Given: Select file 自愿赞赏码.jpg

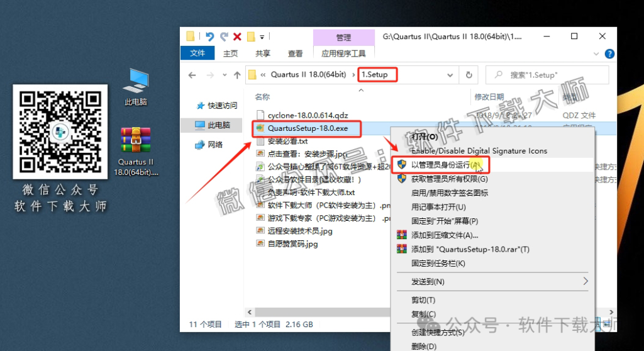Looking at the screenshot, I should 292,243.
